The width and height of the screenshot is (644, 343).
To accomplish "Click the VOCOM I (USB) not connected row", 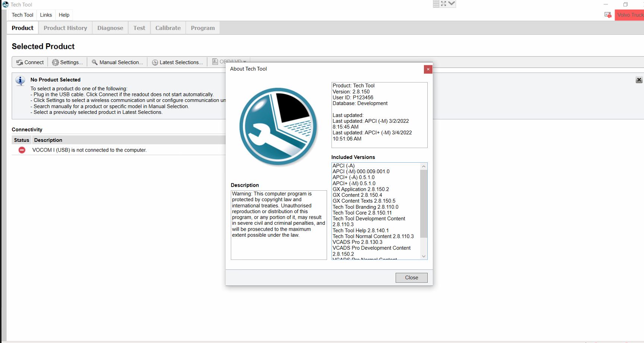I will tap(119, 150).
